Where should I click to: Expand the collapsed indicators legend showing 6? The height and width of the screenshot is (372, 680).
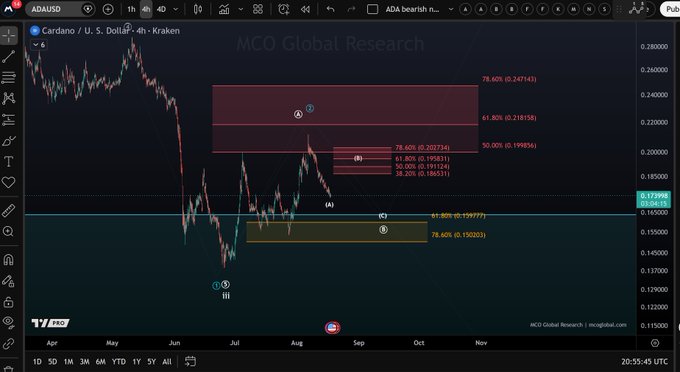(x=39, y=45)
